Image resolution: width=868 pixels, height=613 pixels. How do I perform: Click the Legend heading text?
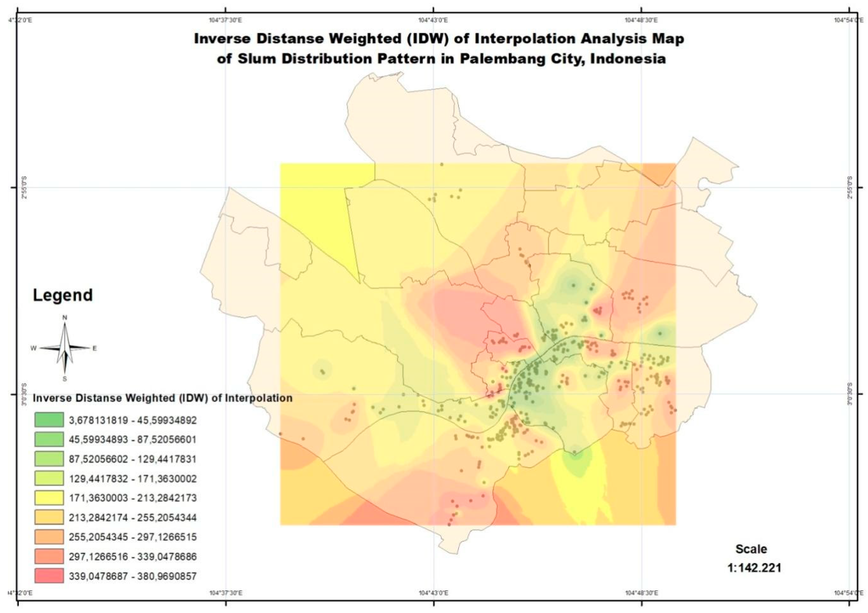[63, 295]
